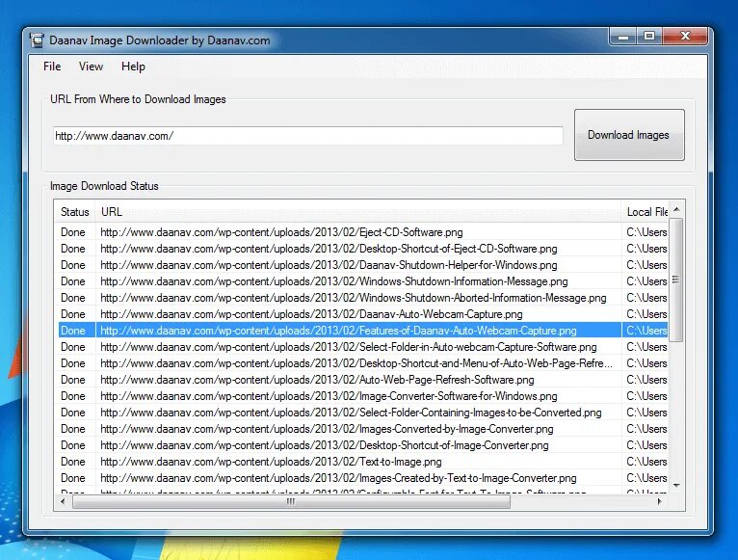738x560 pixels.
Task: Click the vertical scrollbar down arrow
Action: click(676, 485)
